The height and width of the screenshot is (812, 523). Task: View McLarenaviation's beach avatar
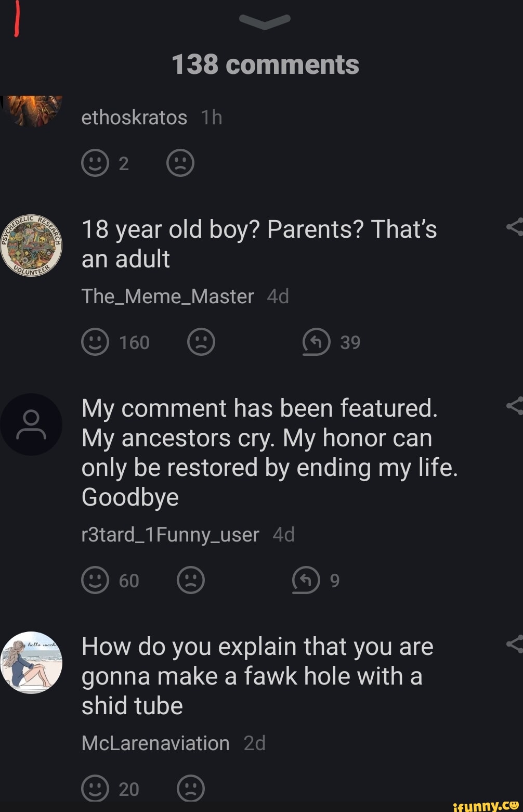coord(32,664)
